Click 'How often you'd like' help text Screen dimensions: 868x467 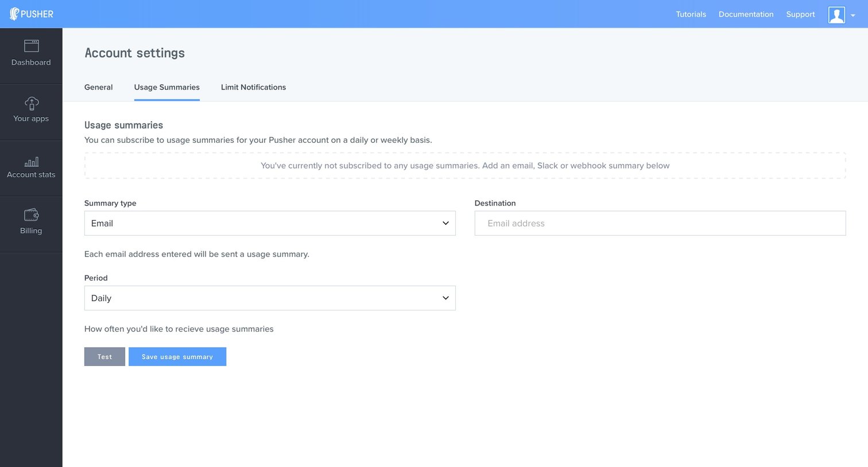click(x=179, y=329)
